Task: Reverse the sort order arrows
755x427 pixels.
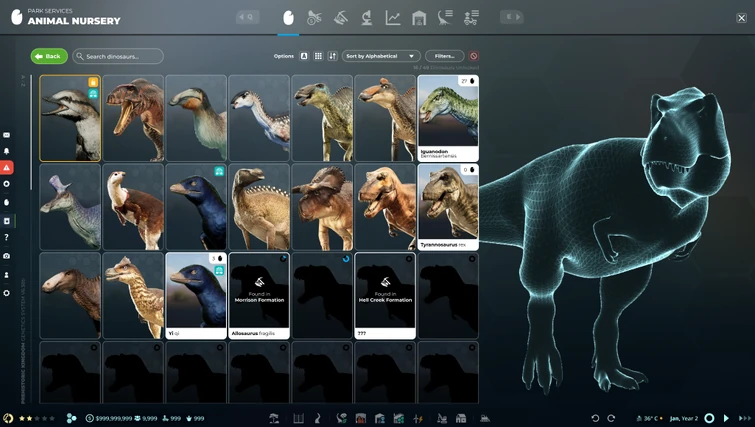Action: tap(333, 56)
